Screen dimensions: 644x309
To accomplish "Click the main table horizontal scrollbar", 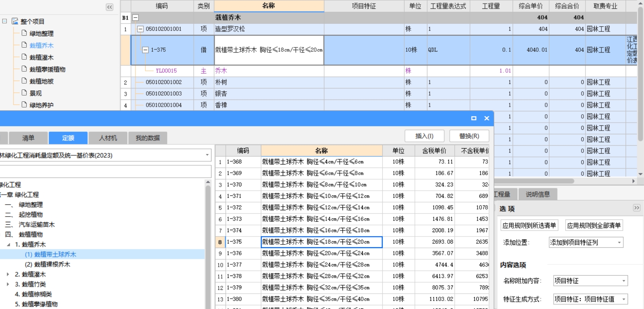I will (534, 181).
